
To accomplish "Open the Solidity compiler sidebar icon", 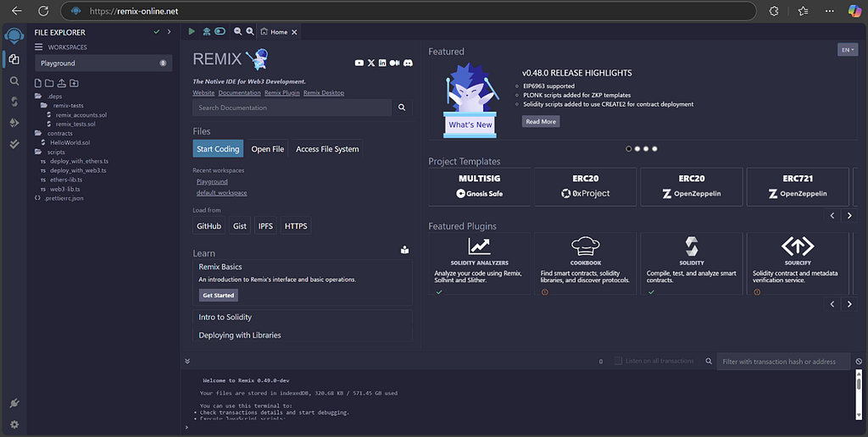I will click(x=14, y=102).
